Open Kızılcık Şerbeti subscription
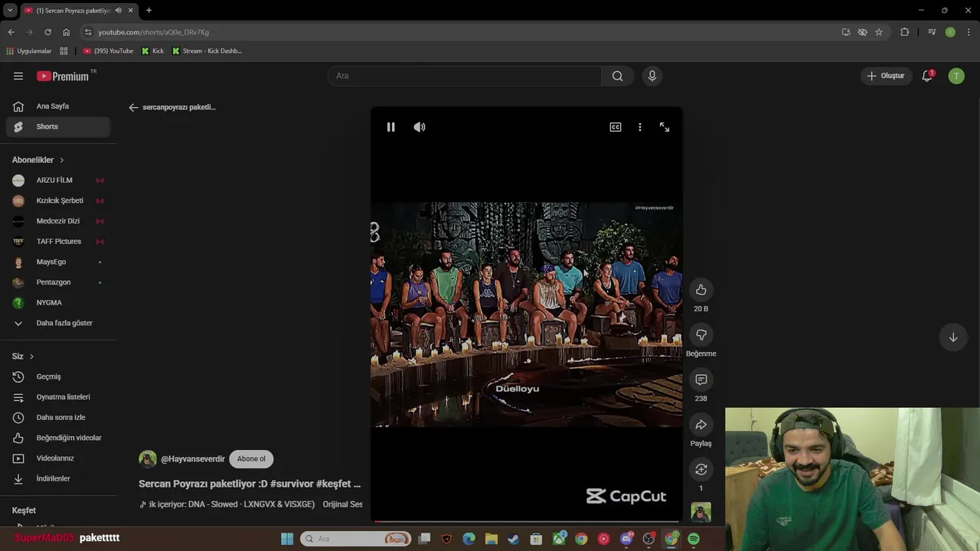The image size is (980, 551). pyautogui.click(x=58, y=201)
